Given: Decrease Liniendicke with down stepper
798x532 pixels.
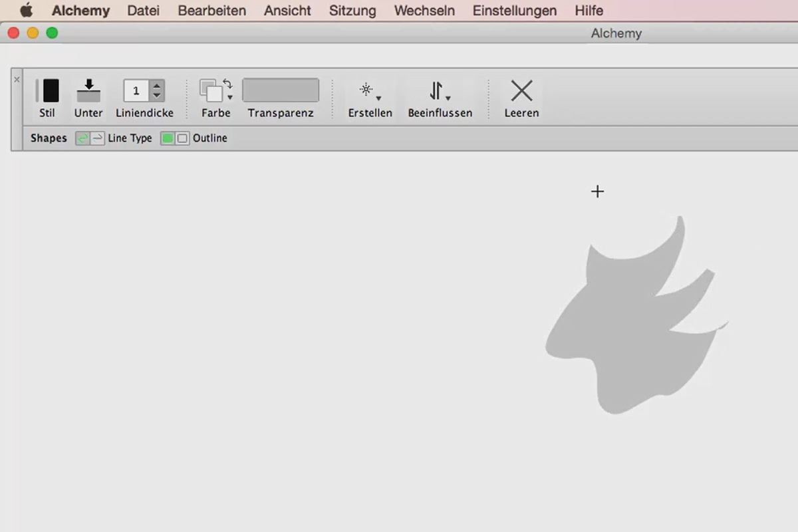Looking at the screenshot, I should (156, 96).
